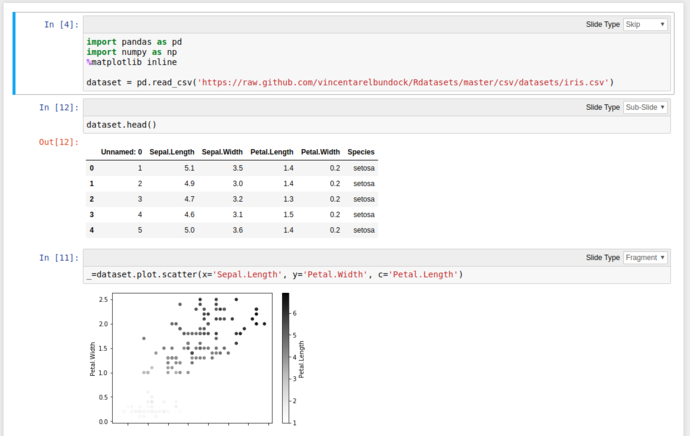The width and height of the screenshot is (690, 436).
Task: Click the dataset.plot.scatter code cell
Action: tap(377, 275)
